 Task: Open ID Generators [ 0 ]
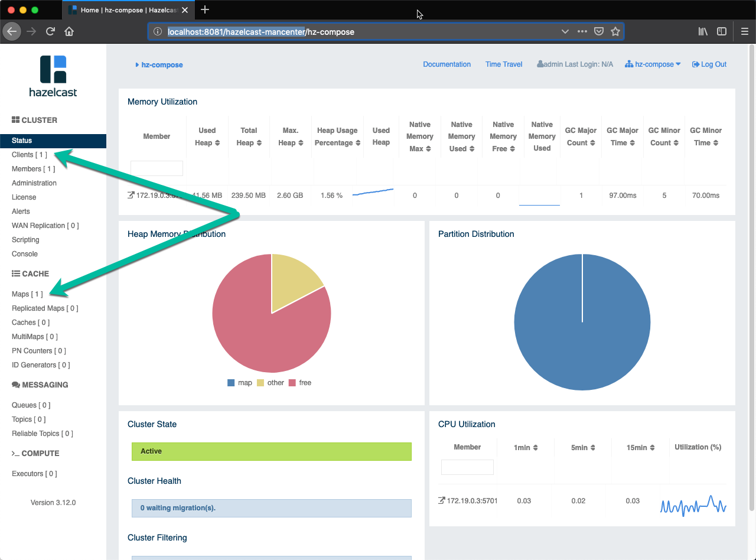tap(41, 365)
